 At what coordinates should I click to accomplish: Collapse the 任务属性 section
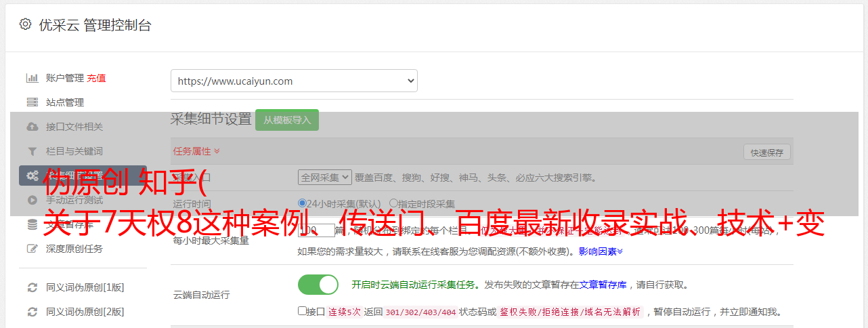click(196, 151)
